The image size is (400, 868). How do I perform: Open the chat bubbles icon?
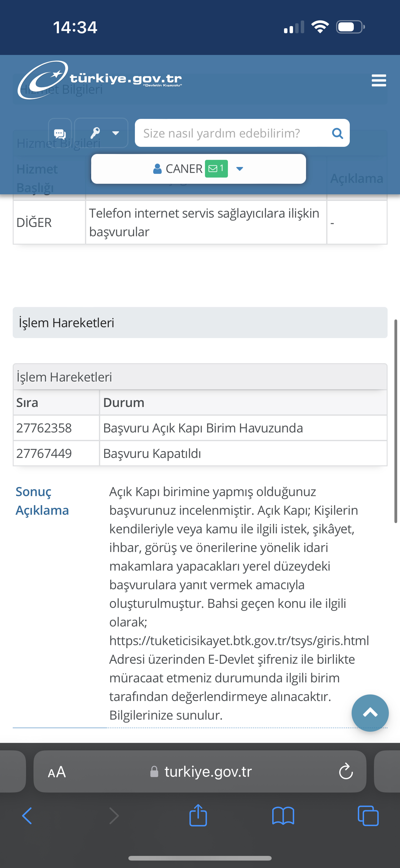(60, 133)
